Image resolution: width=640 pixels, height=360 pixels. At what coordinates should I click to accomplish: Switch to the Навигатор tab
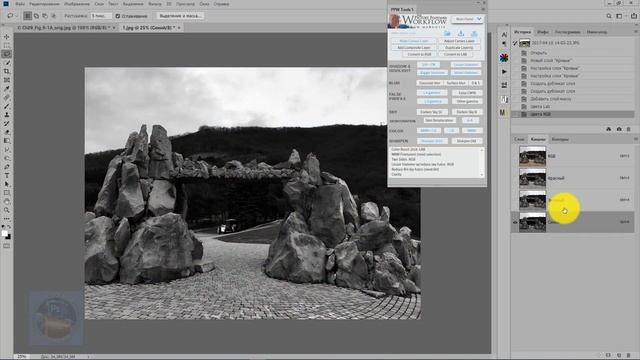click(596, 32)
